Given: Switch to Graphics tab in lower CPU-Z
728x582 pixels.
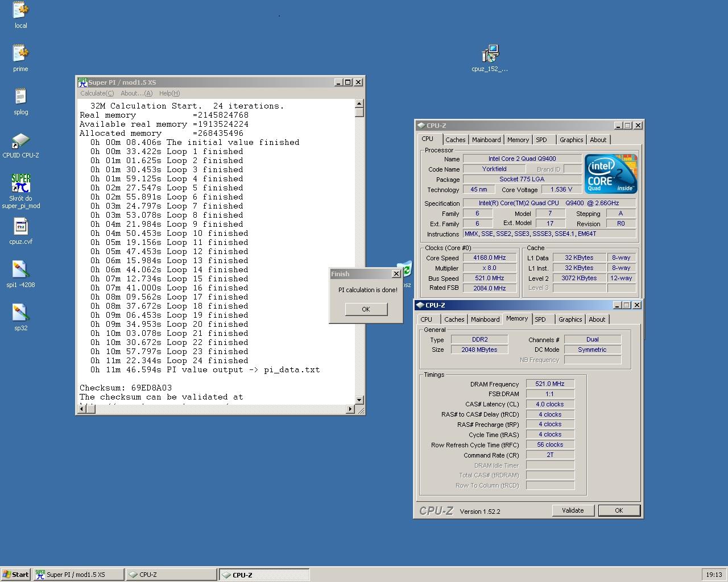Looking at the screenshot, I should [x=570, y=319].
